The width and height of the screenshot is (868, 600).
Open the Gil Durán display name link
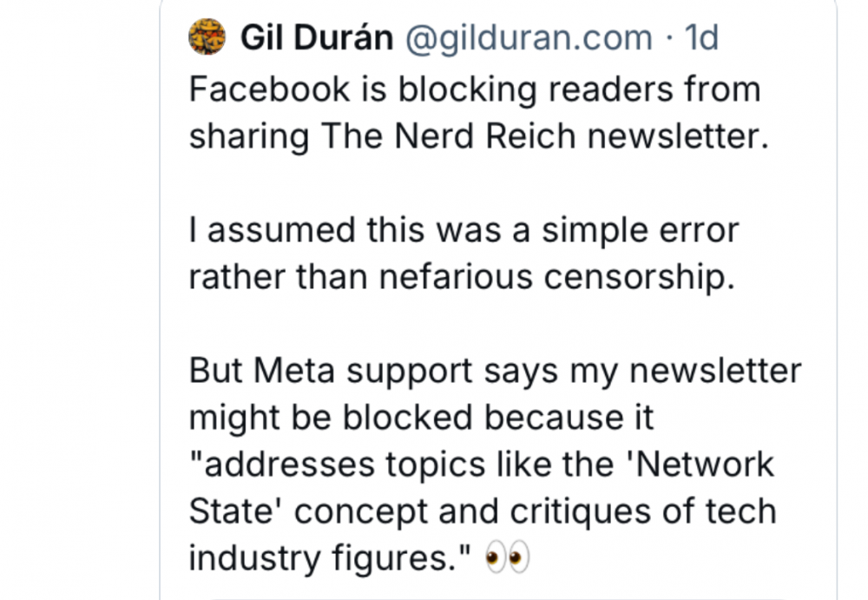point(316,38)
